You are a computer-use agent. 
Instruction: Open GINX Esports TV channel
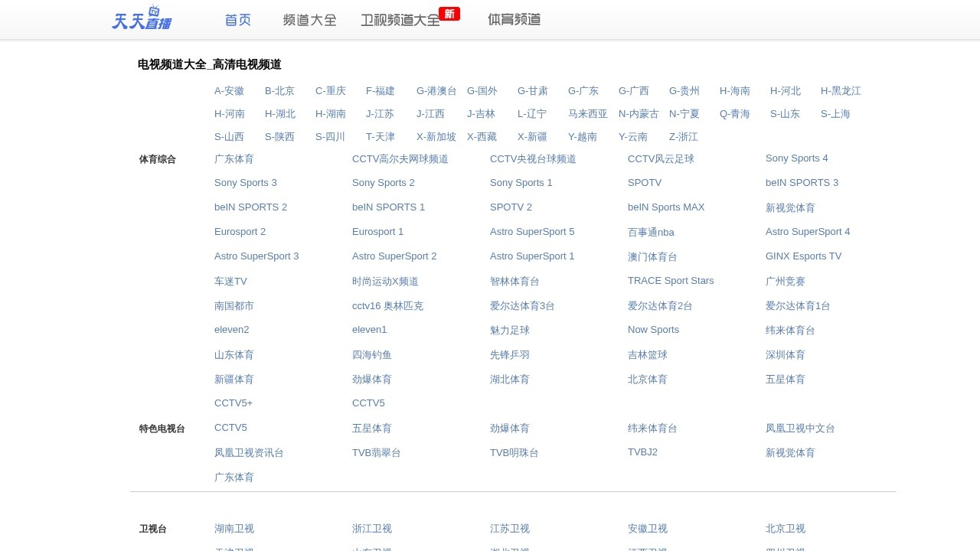[803, 256]
